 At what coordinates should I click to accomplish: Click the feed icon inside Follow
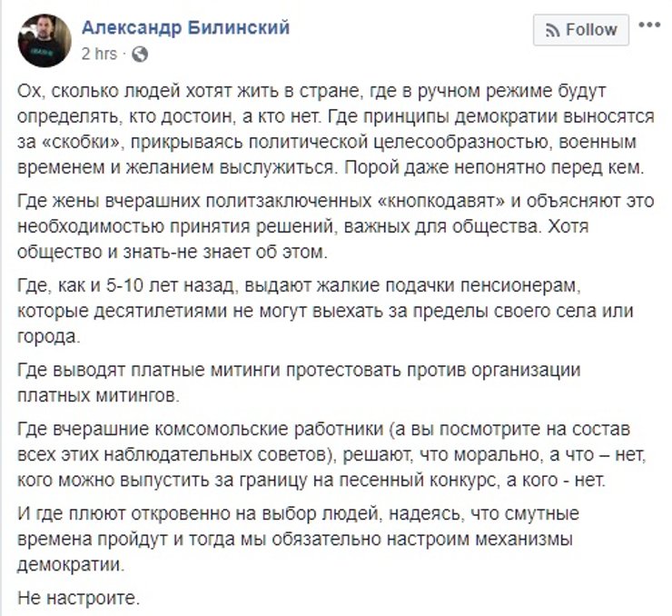click(553, 31)
